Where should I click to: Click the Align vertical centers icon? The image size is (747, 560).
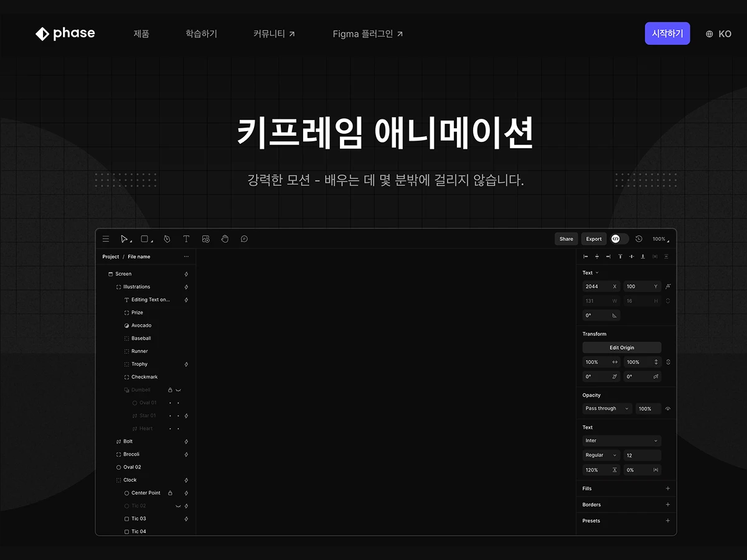click(631, 256)
